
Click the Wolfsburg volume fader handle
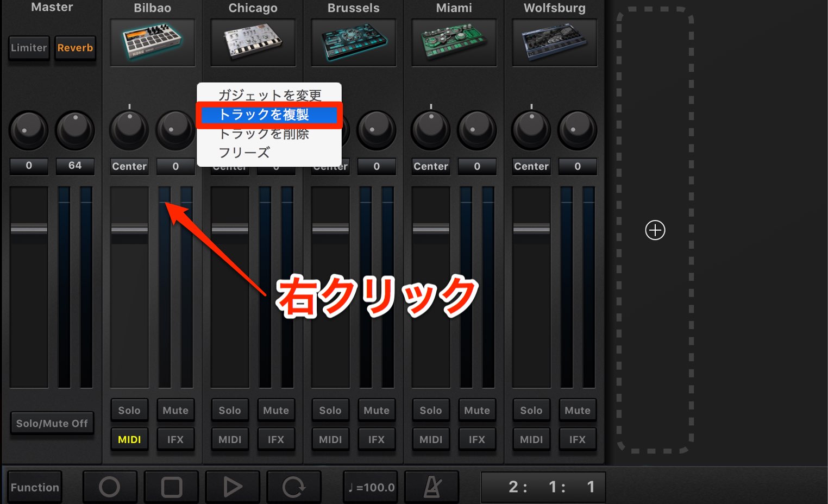[x=531, y=229]
